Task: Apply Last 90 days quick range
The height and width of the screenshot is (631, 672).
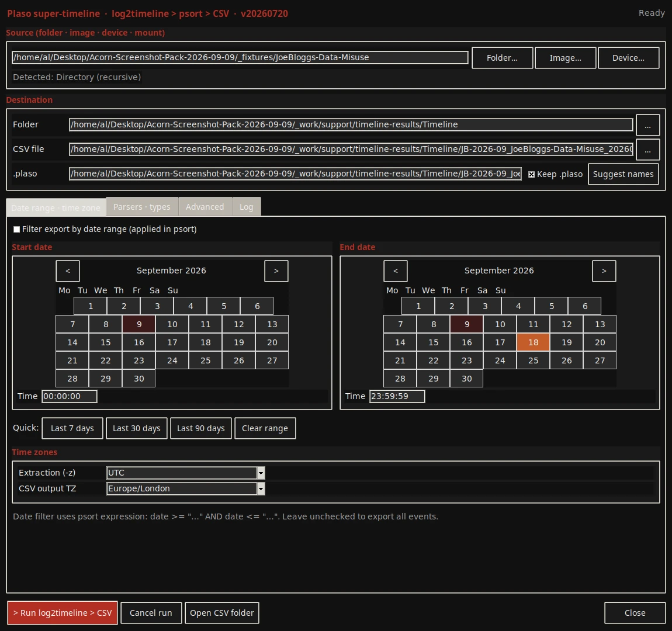Action: (x=201, y=428)
